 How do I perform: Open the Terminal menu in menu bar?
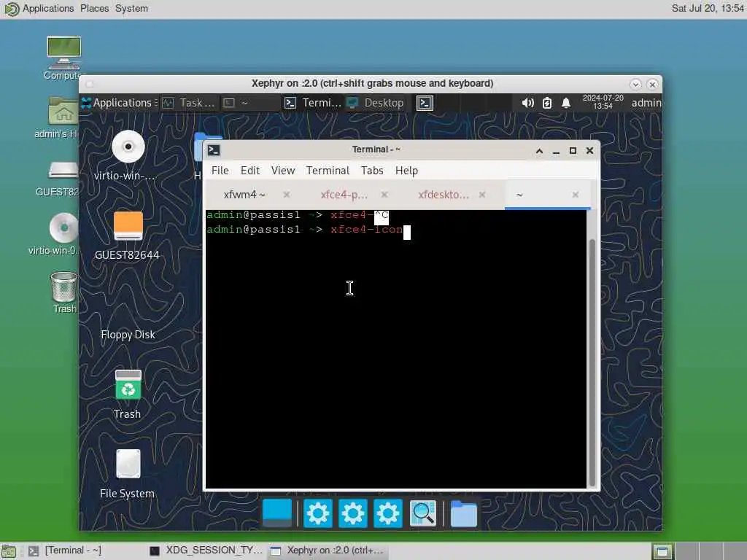point(328,171)
